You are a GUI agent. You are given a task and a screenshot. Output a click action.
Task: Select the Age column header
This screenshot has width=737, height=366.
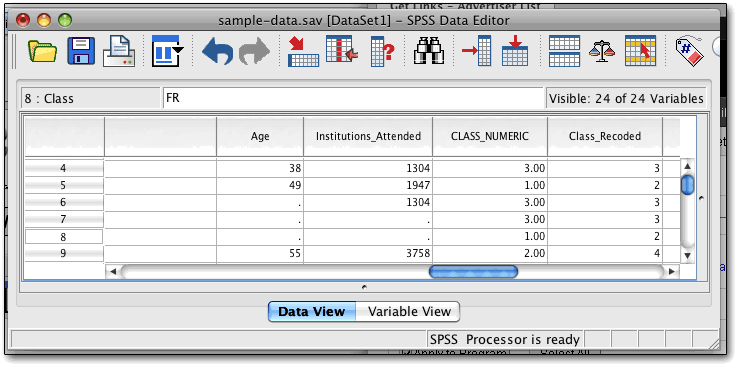pos(260,136)
